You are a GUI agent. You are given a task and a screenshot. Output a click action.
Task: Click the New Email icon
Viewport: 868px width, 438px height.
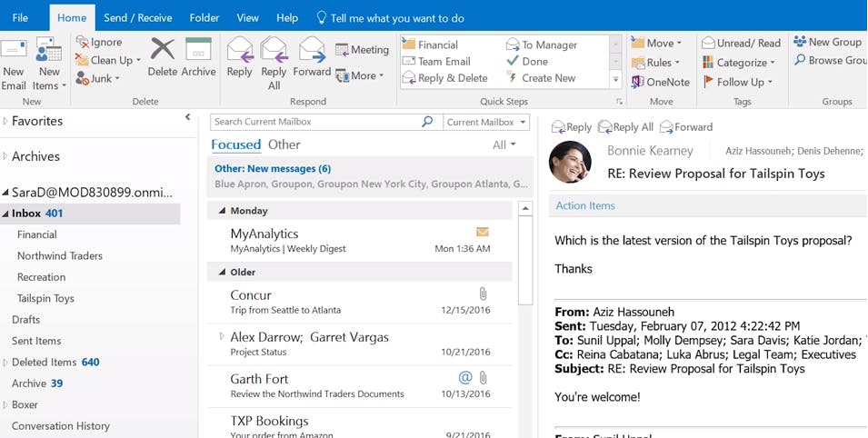[x=14, y=49]
